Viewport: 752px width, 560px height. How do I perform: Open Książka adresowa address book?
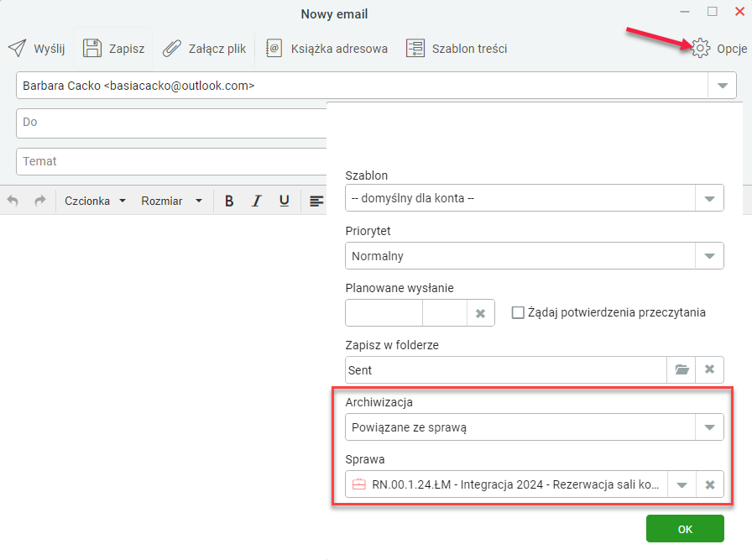[326, 49]
